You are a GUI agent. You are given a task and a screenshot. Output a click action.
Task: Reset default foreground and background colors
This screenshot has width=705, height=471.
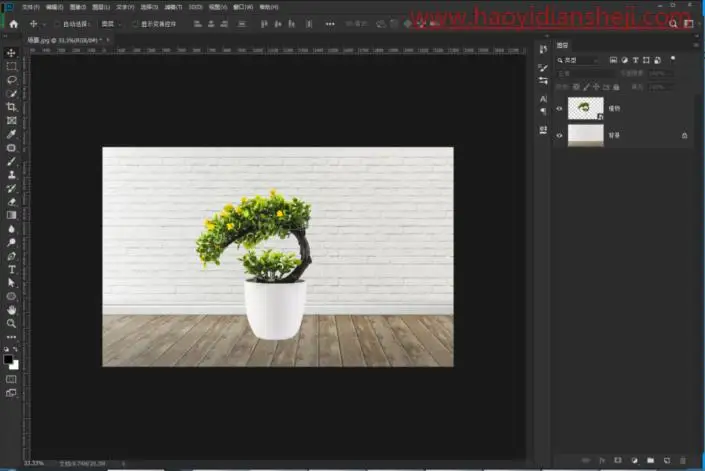[x=6, y=349]
